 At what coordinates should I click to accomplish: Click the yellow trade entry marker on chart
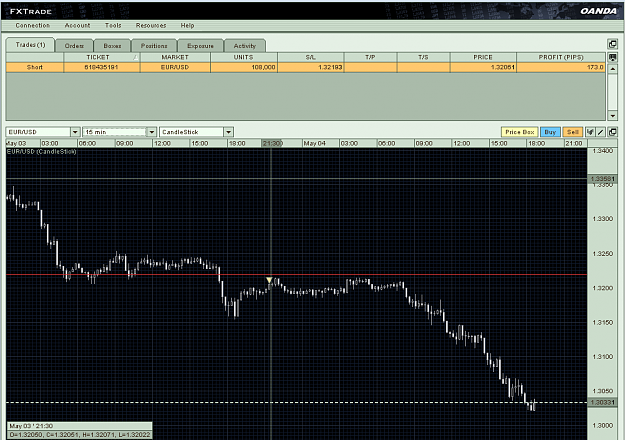(269, 280)
